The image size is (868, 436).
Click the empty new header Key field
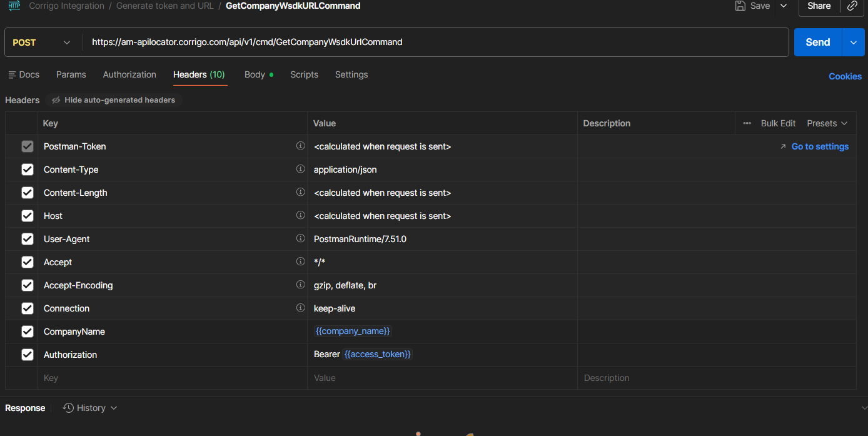[172, 378]
